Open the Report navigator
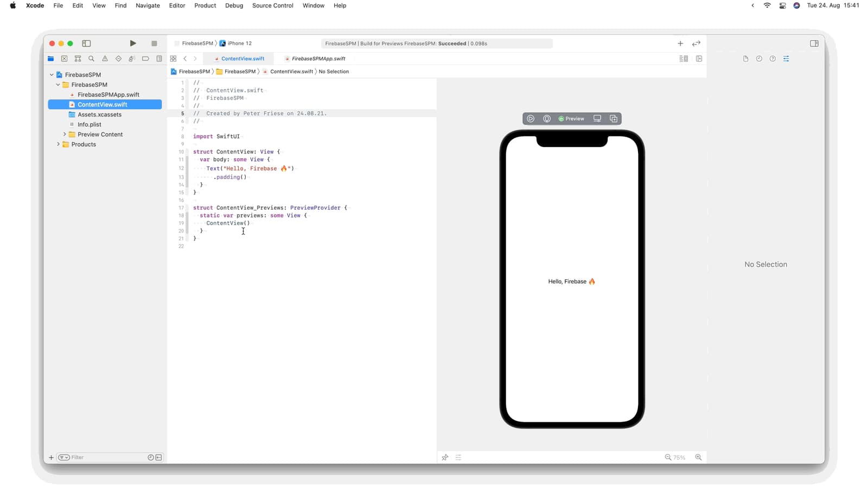This screenshot has width=868, height=488. coord(159,59)
